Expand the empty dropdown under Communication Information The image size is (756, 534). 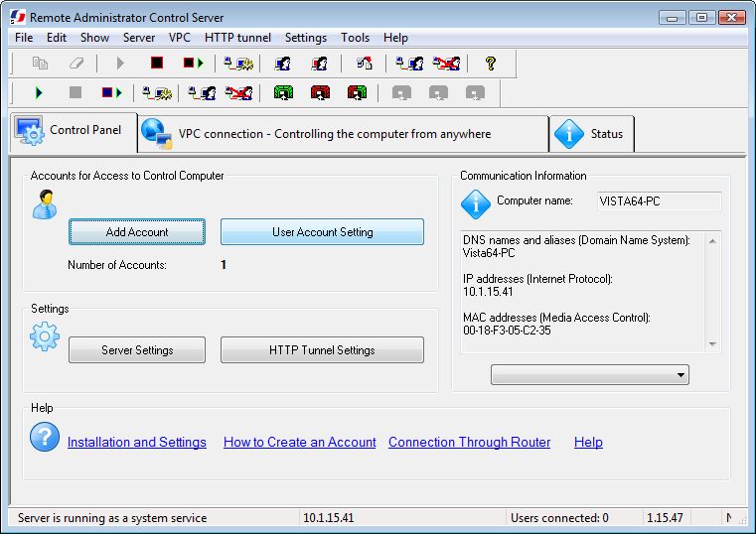click(590, 374)
